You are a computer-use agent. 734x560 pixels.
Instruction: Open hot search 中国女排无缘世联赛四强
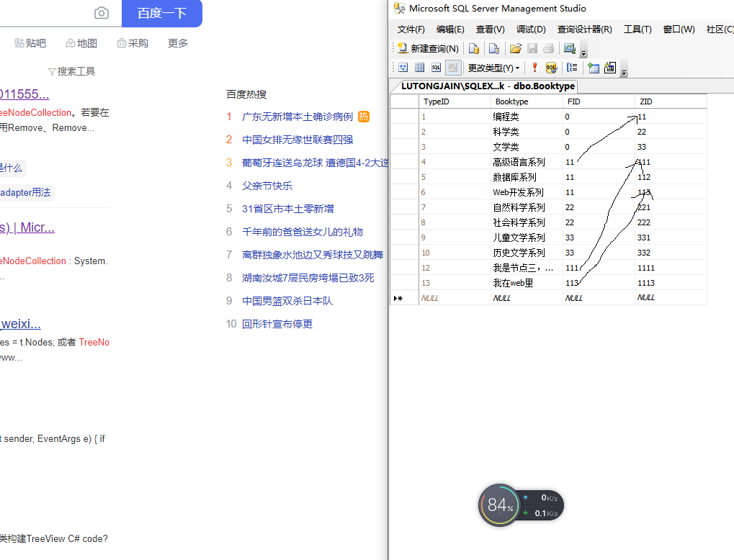click(x=297, y=140)
